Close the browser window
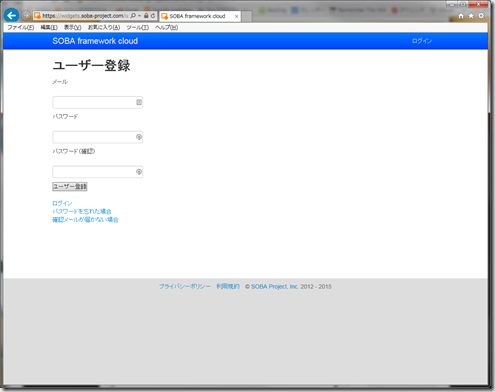Viewport: 495px width, 392px height. 478,4
